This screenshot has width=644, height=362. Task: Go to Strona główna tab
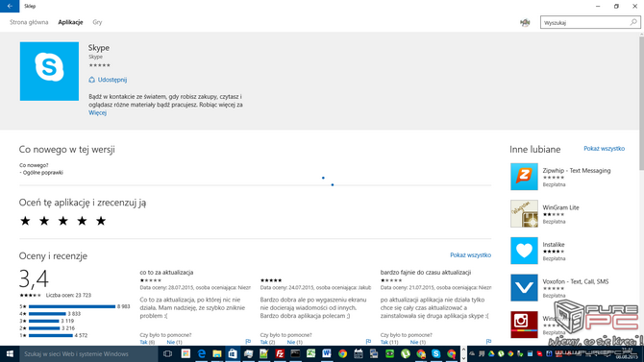(29, 22)
